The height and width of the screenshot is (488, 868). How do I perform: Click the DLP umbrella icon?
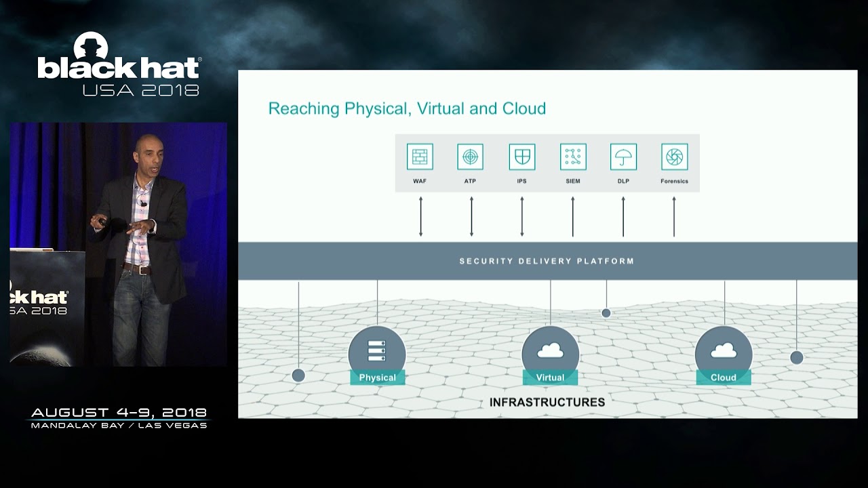click(x=623, y=157)
